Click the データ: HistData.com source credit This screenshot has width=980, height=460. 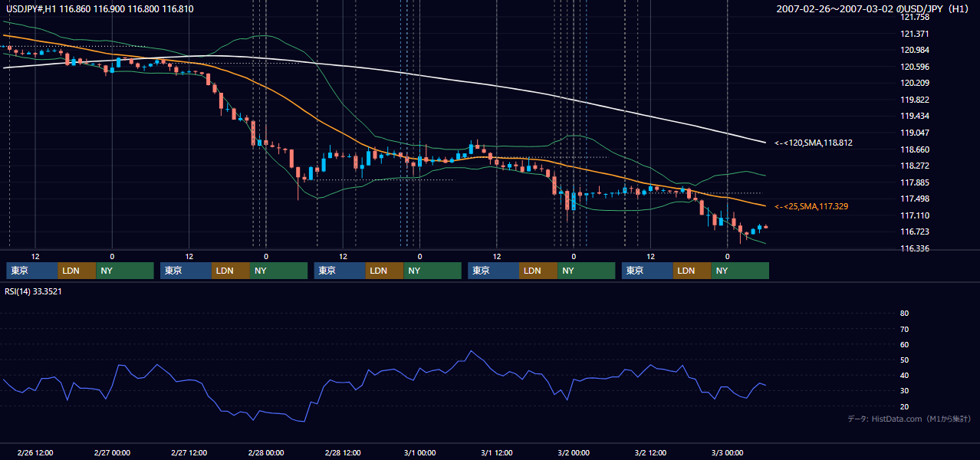coord(909,419)
